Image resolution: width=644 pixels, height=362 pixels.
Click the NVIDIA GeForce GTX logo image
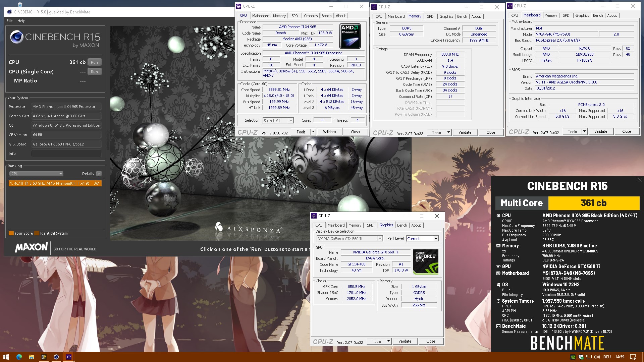point(426,262)
